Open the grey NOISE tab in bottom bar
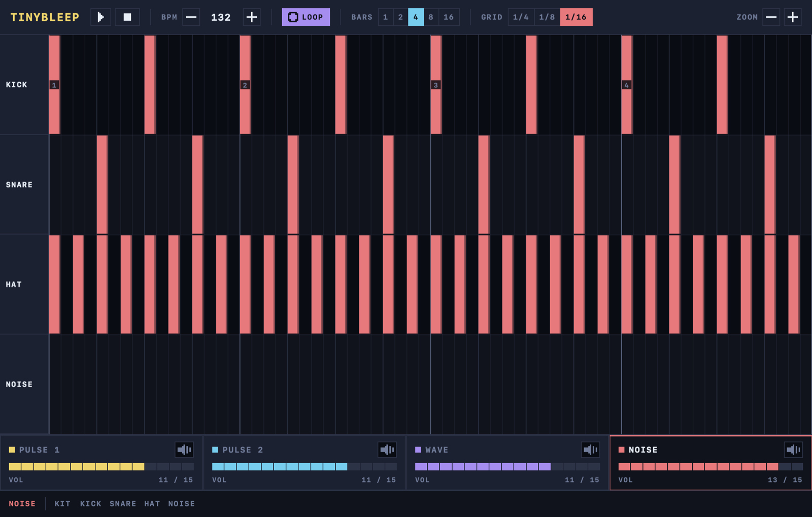The width and height of the screenshot is (812, 517). (x=182, y=504)
